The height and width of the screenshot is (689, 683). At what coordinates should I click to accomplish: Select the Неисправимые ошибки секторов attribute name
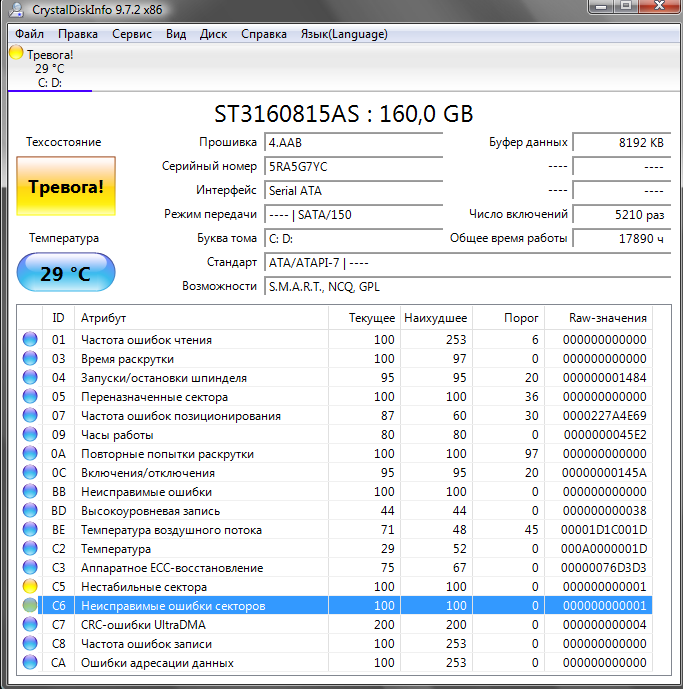173,606
